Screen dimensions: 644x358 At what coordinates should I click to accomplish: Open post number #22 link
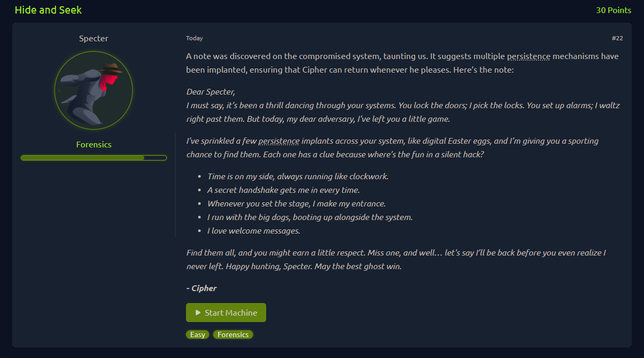coord(617,38)
